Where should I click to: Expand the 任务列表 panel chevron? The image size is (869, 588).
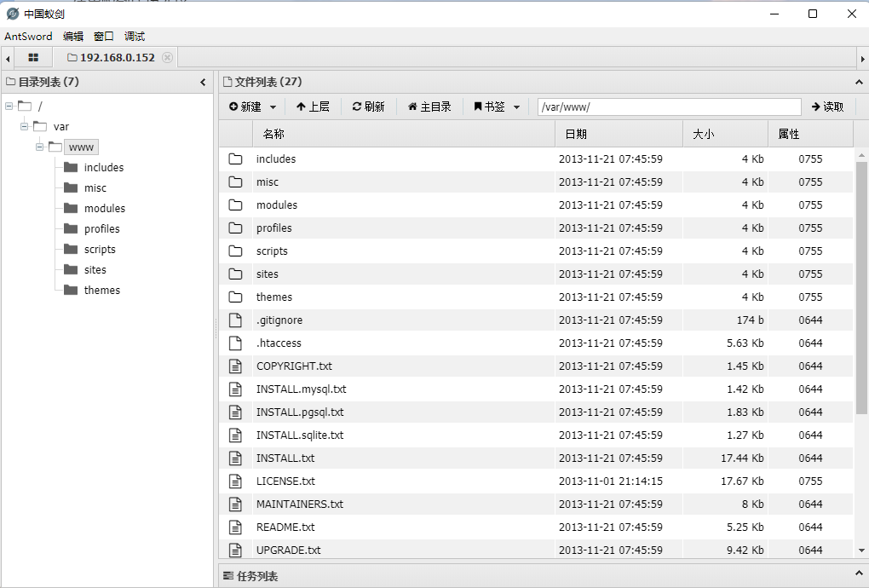tap(859, 574)
